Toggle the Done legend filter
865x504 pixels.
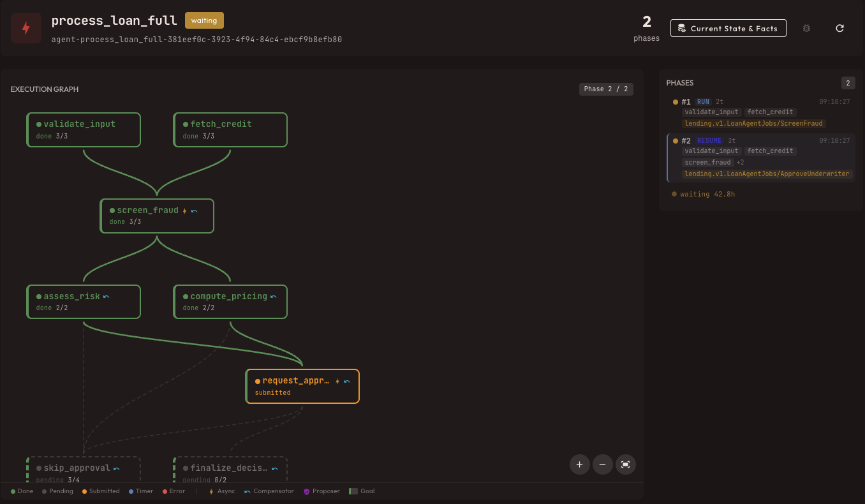(x=22, y=491)
